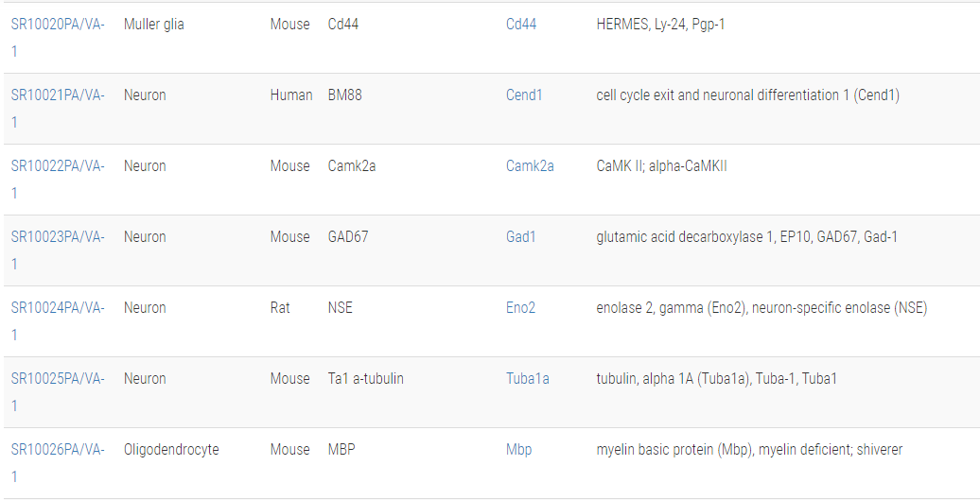Click the Rat species cell
The image size is (980, 500).
(x=280, y=308)
